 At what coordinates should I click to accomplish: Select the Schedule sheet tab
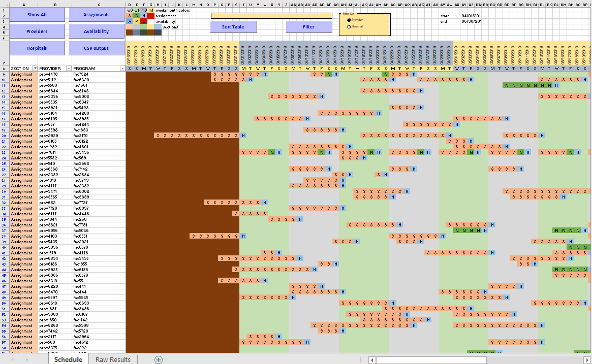click(68, 359)
